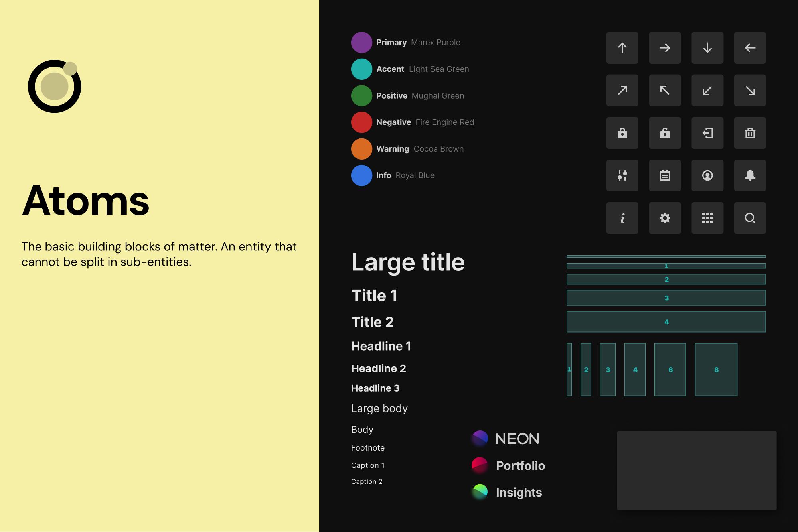Click 'Royal Blue' color name
The width and height of the screenshot is (798, 532).
point(415,175)
